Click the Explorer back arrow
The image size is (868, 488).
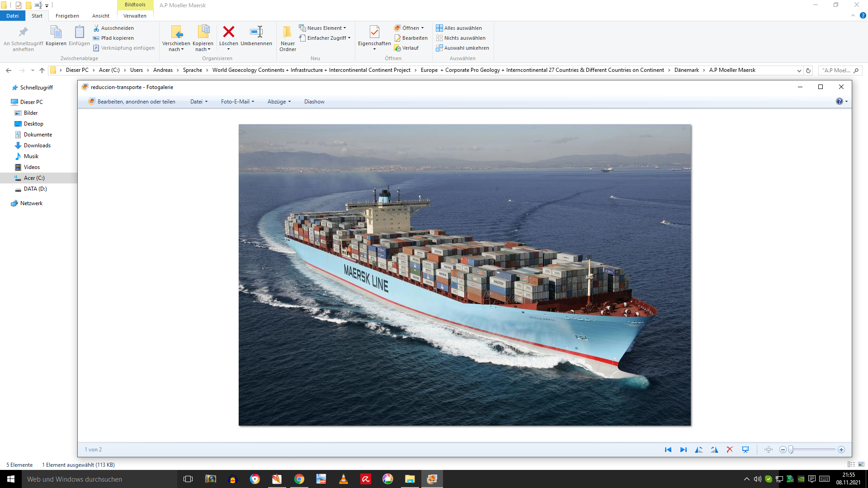[x=9, y=70]
